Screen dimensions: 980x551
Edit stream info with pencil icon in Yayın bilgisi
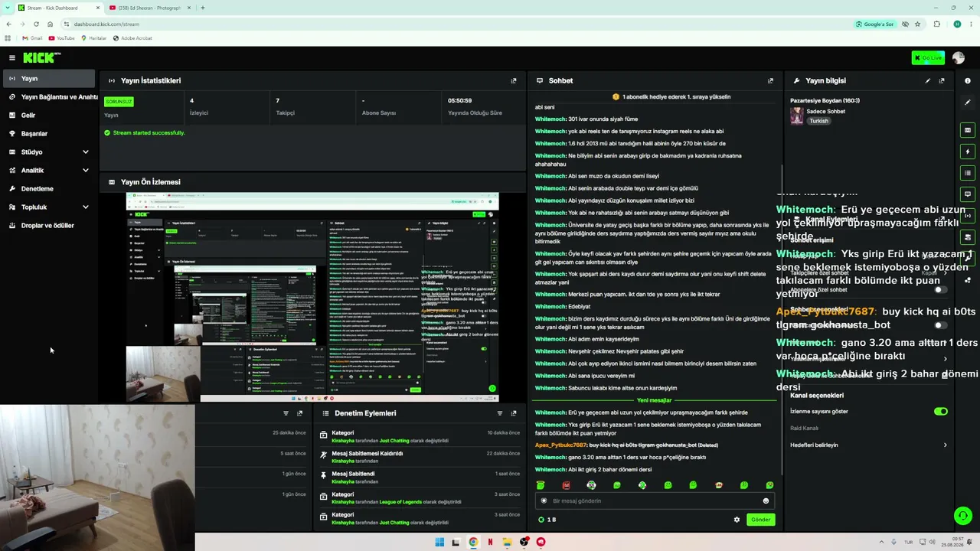click(x=928, y=80)
